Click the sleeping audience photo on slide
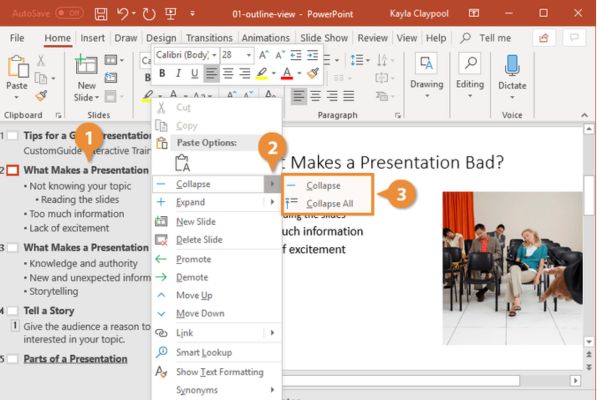Screen dimensions: 600x400 [512, 268]
